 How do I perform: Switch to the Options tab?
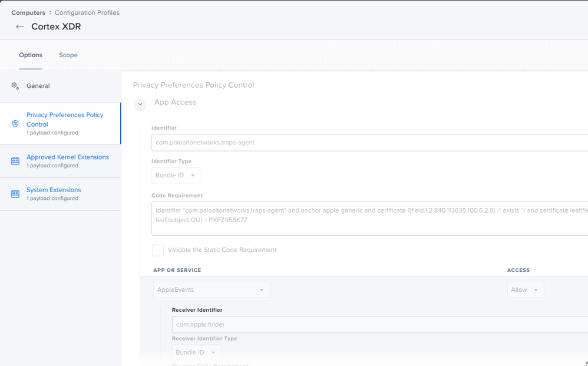[x=31, y=55]
